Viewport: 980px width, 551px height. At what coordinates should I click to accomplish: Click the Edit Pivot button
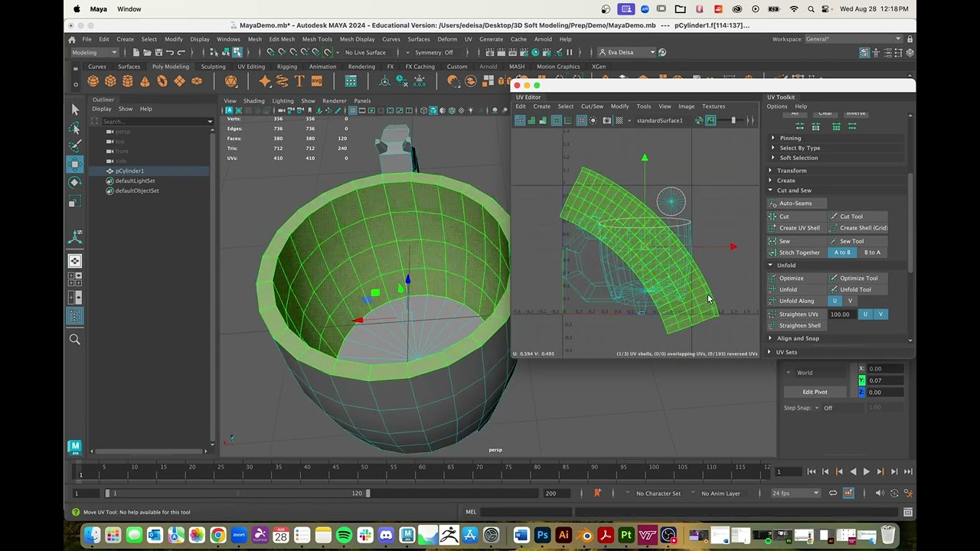tap(815, 392)
